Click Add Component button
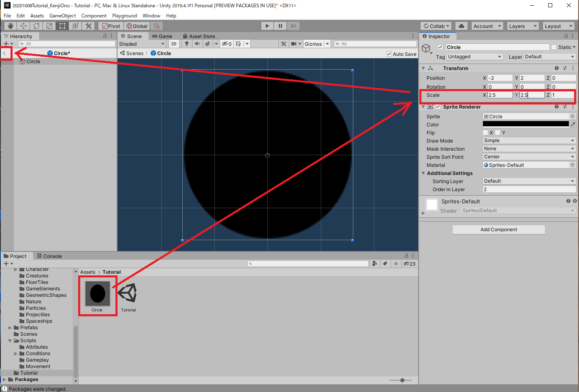Image resolution: width=579 pixels, height=392 pixels. pyautogui.click(x=498, y=230)
